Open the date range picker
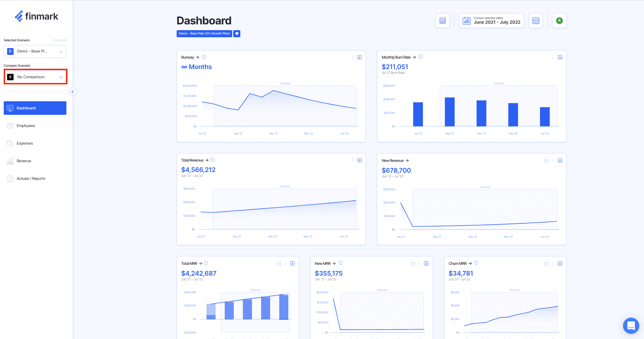The height and width of the screenshot is (339, 644). [x=491, y=21]
